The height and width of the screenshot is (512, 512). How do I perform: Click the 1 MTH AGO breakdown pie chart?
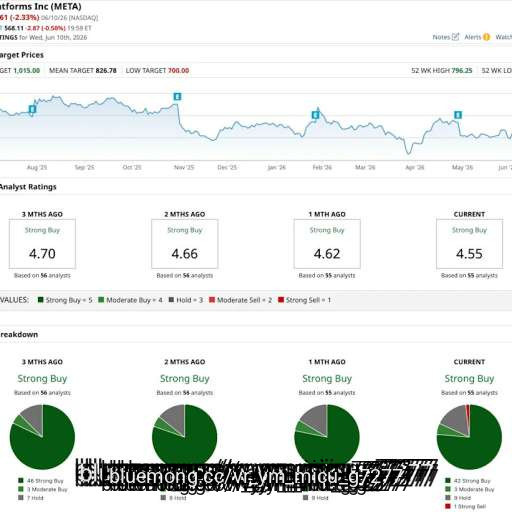point(327,437)
